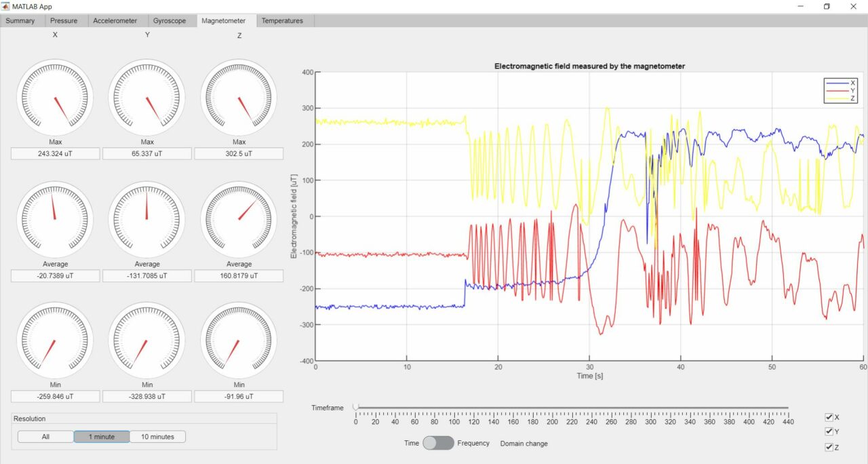
Task: Select the 10 minutes resolution option
Action: tap(157, 436)
